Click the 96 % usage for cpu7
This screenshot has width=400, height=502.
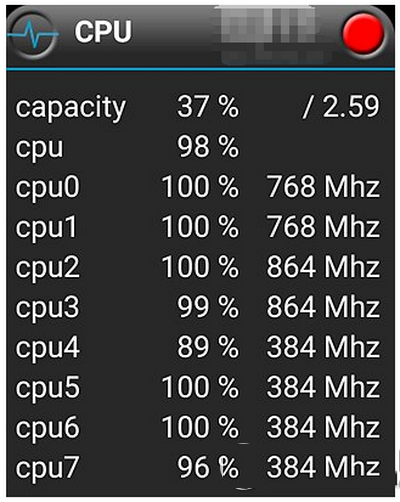click(x=208, y=467)
